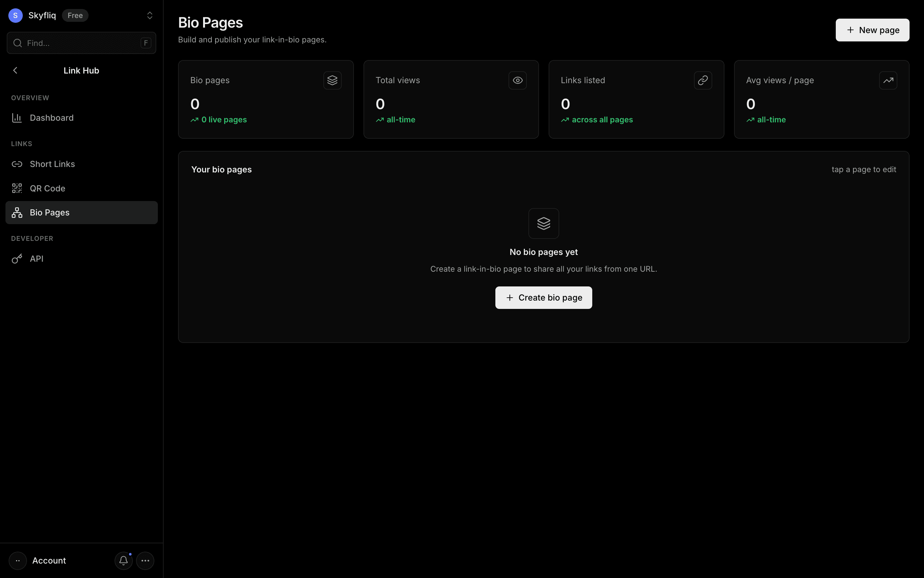Click 'tap a page to edit' hint
The height and width of the screenshot is (578, 924).
click(864, 169)
